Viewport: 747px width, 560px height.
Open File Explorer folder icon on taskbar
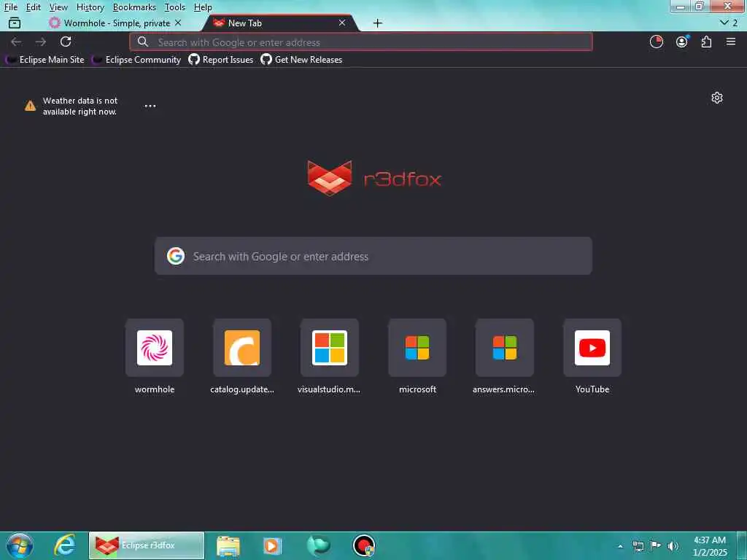pyautogui.click(x=228, y=545)
